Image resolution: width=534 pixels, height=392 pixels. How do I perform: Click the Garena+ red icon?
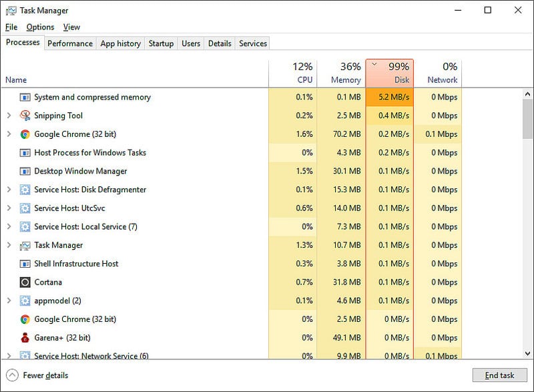pos(25,338)
